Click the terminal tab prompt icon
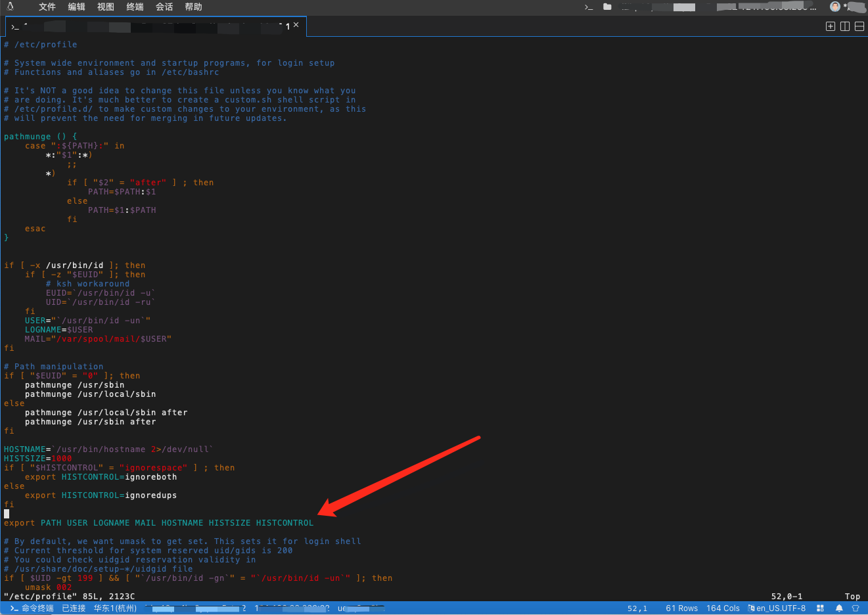868x615 pixels. coord(15,27)
